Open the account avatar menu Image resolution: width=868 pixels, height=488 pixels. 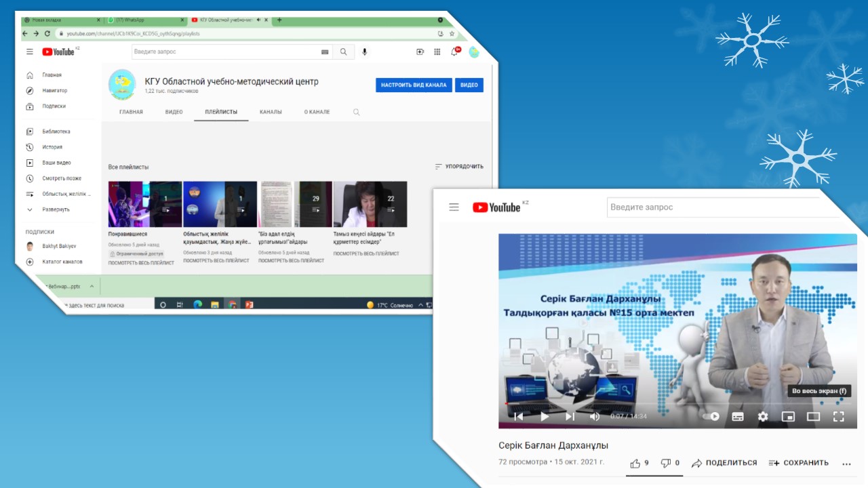pos(474,52)
